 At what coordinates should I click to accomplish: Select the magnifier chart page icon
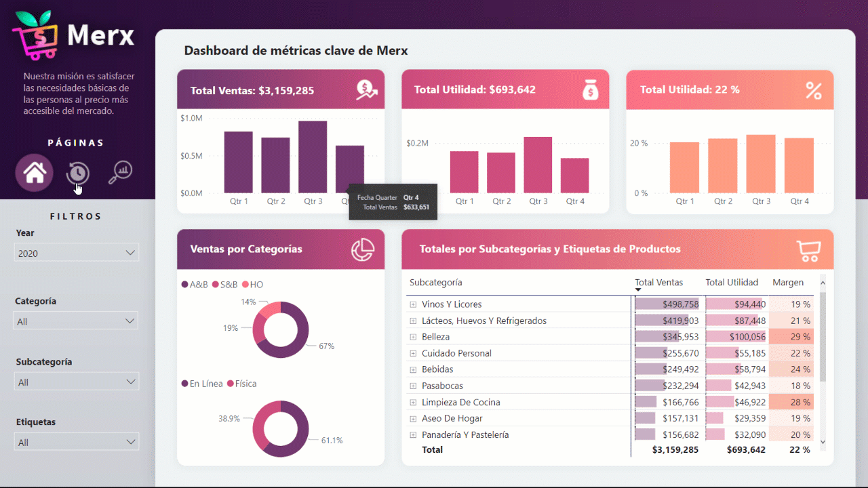click(121, 173)
